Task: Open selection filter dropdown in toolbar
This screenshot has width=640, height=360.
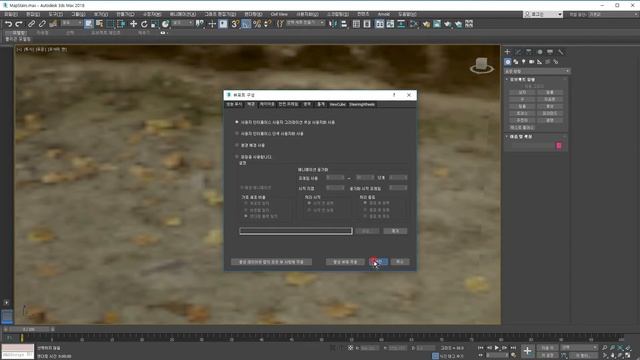Action: [x=71, y=23]
